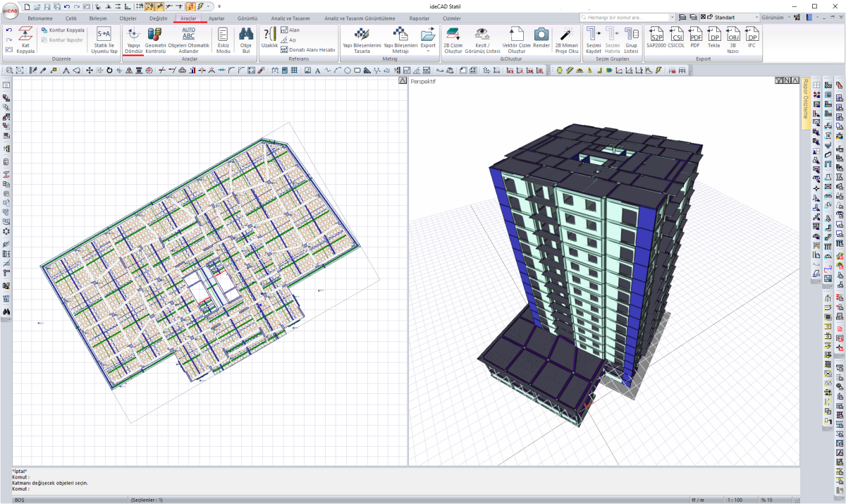
Task: Switch to the Betonarme ribbon tab
Action: (x=40, y=18)
